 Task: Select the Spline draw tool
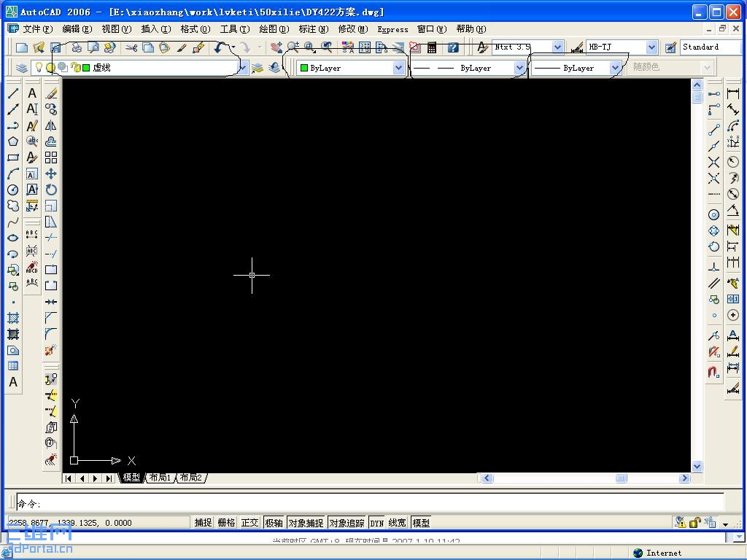click(x=13, y=222)
